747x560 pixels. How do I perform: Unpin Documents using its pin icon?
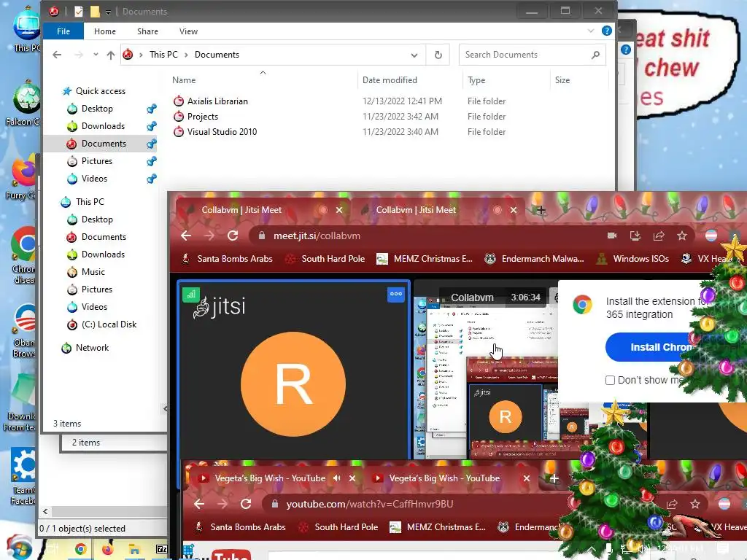pos(152,144)
